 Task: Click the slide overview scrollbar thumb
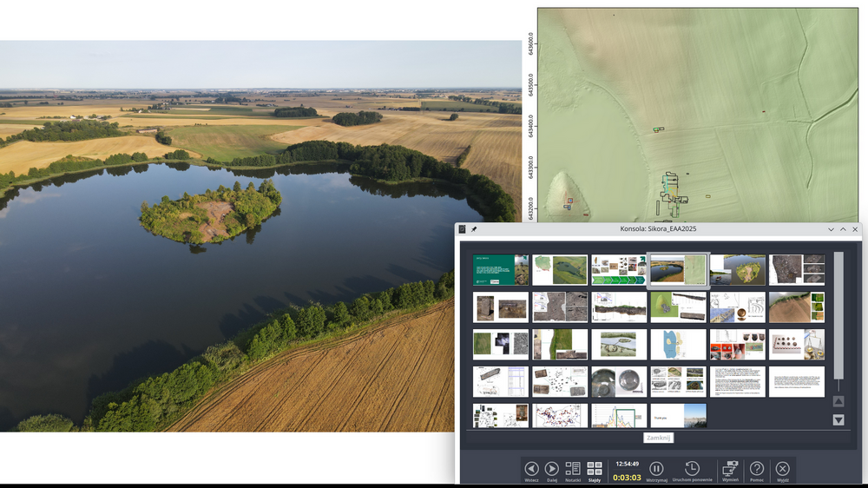point(838,315)
